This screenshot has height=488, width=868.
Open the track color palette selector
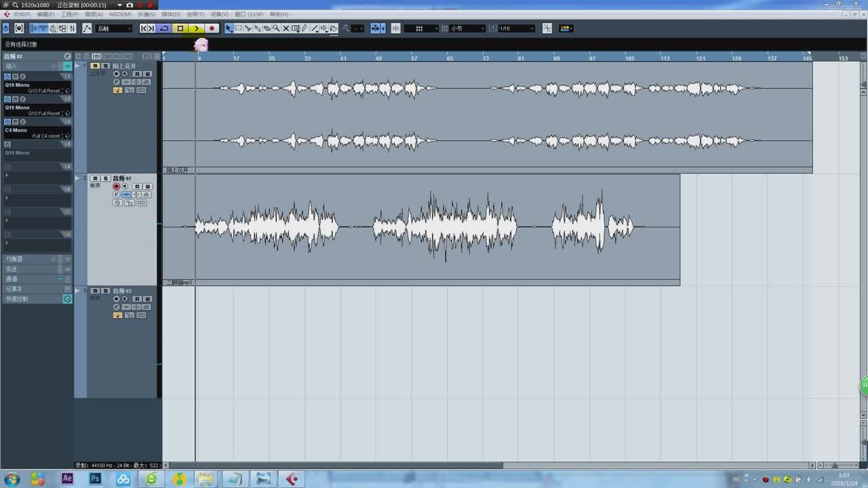click(x=566, y=28)
